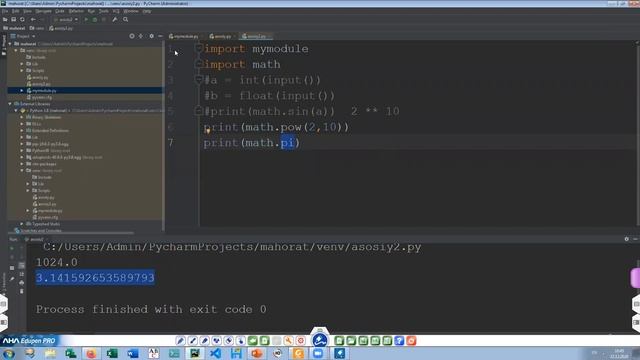The width and height of the screenshot is (640, 360).
Task: Click the trash clear-output icon in Run panel
Action: tap(21, 291)
